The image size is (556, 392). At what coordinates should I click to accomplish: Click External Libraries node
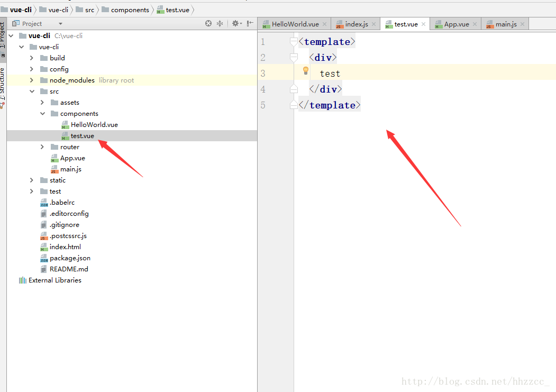coord(55,280)
